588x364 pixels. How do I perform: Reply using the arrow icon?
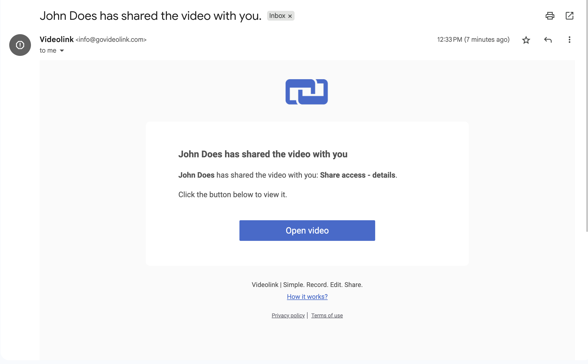[x=548, y=40]
